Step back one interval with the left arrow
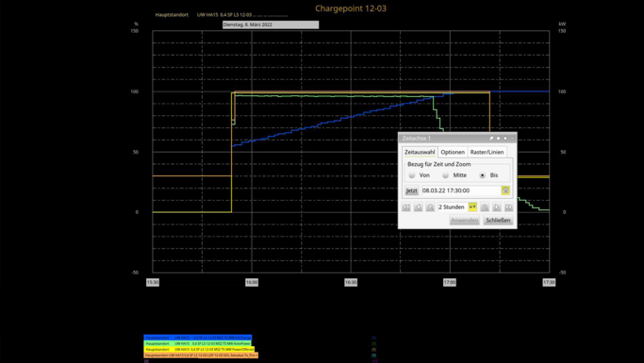The height and width of the screenshot is (363, 644). (418, 207)
